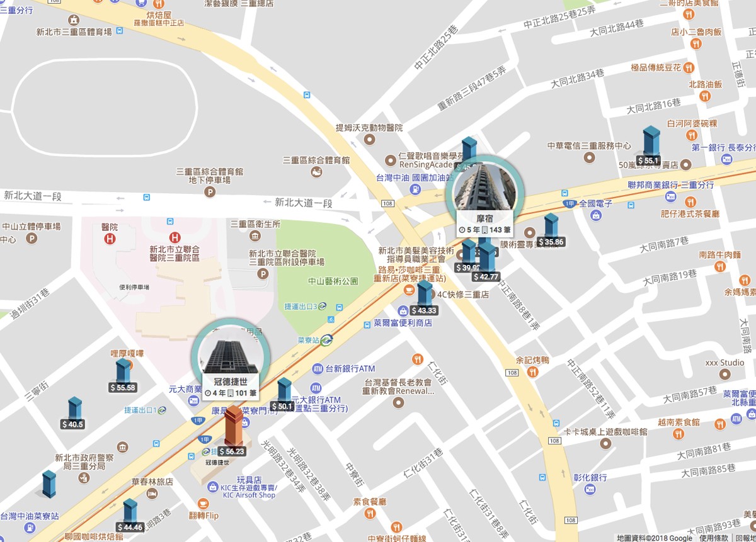Click the 4C快修三重店 label
Screen dimensions: 756x542
pyautogui.click(x=464, y=294)
